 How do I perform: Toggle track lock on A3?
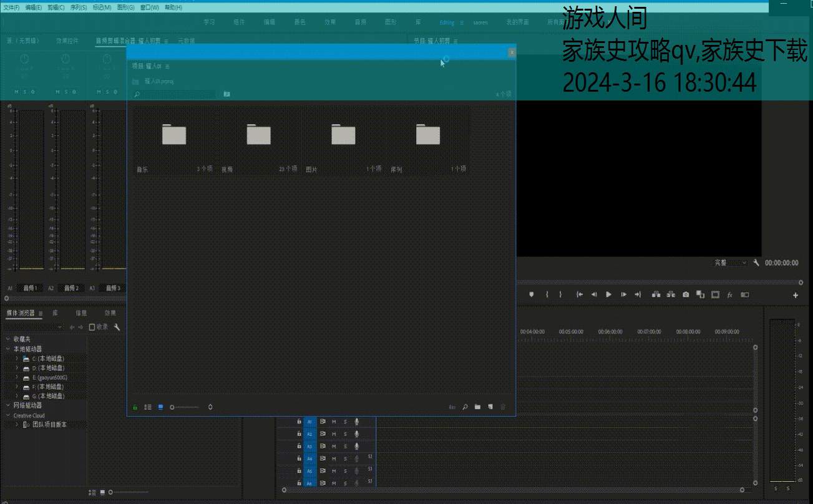coord(299,446)
